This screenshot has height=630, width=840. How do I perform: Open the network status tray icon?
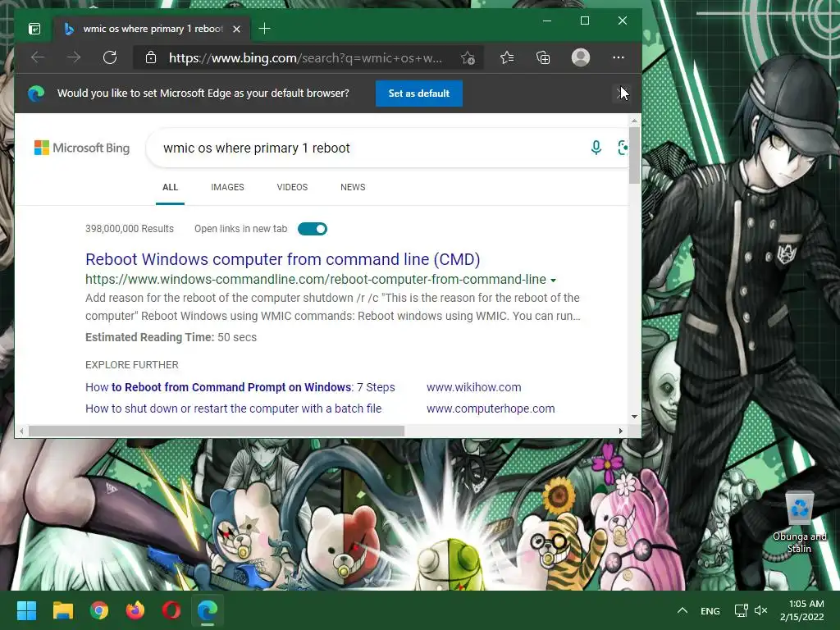741,610
